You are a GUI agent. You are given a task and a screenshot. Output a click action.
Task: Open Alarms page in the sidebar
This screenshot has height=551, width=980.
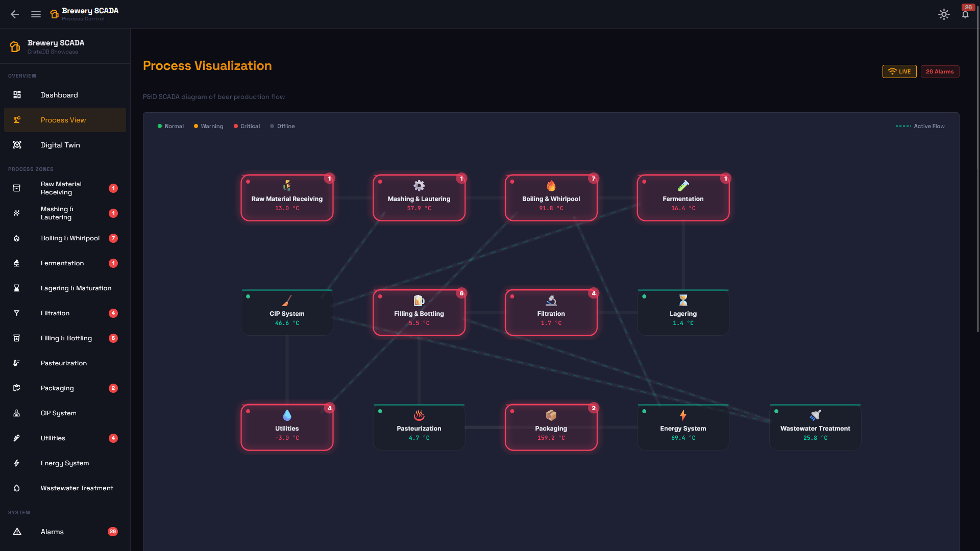65,532
